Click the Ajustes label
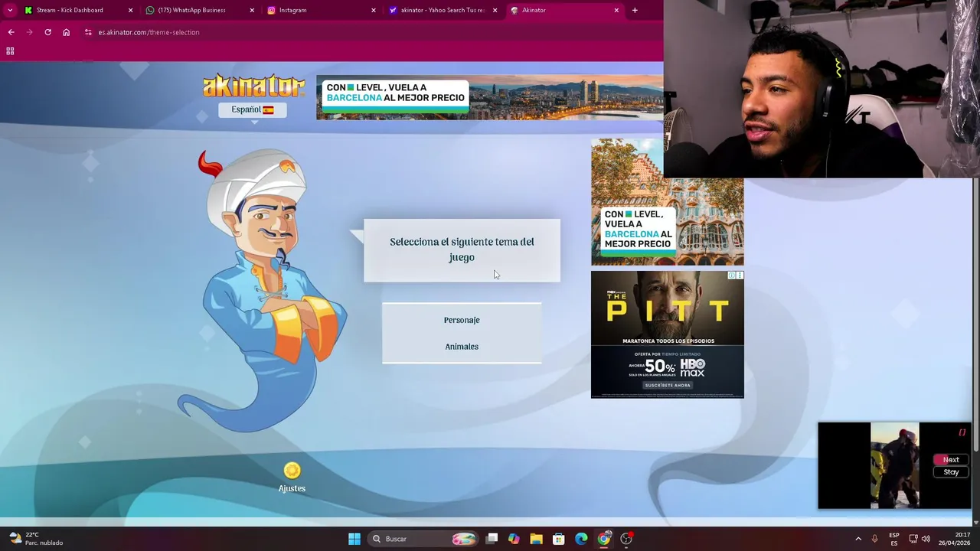Viewport: 980px width, 551px height. [292, 488]
